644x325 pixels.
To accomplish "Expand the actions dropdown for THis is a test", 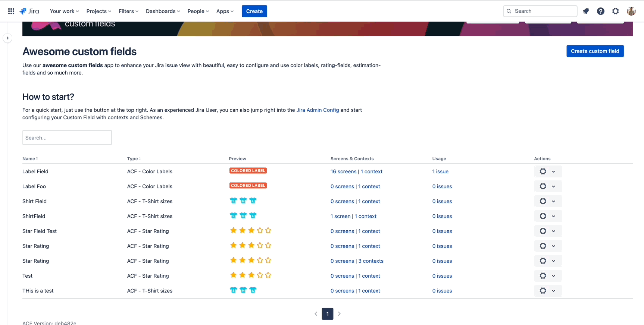I will [x=554, y=291].
